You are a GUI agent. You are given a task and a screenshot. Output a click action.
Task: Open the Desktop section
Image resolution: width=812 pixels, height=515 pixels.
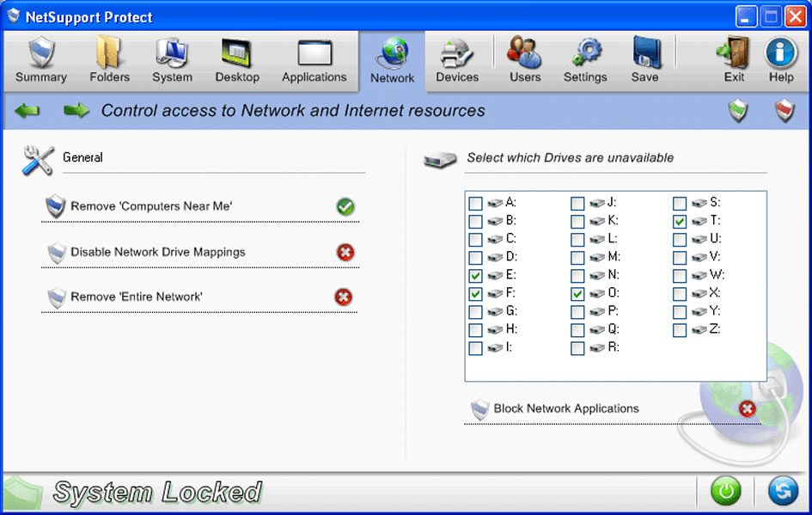pyautogui.click(x=237, y=61)
